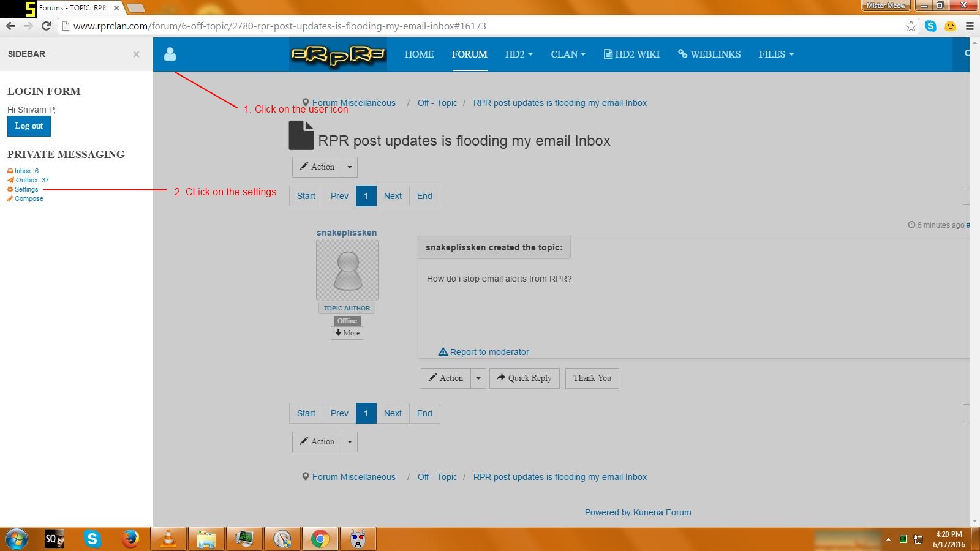The height and width of the screenshot is (551, 980).
Task: Bookmark this page with star icon
Action: pyautogui.click(x=911, y=26)
